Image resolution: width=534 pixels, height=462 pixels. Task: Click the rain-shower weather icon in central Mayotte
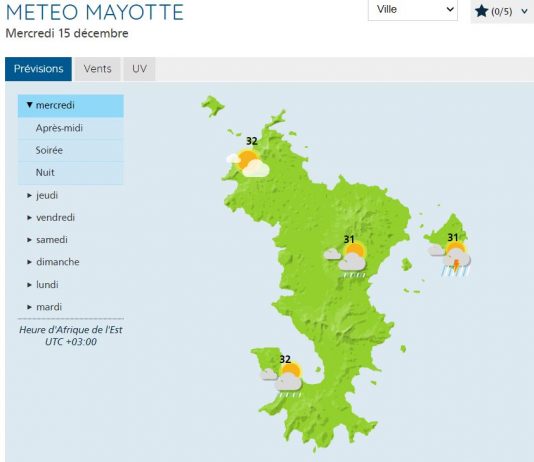tap(345, 260)
